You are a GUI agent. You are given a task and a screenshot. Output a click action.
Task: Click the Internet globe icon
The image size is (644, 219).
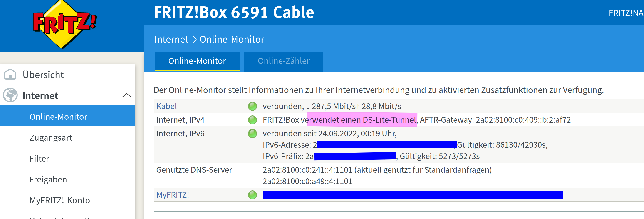[10, 95]
